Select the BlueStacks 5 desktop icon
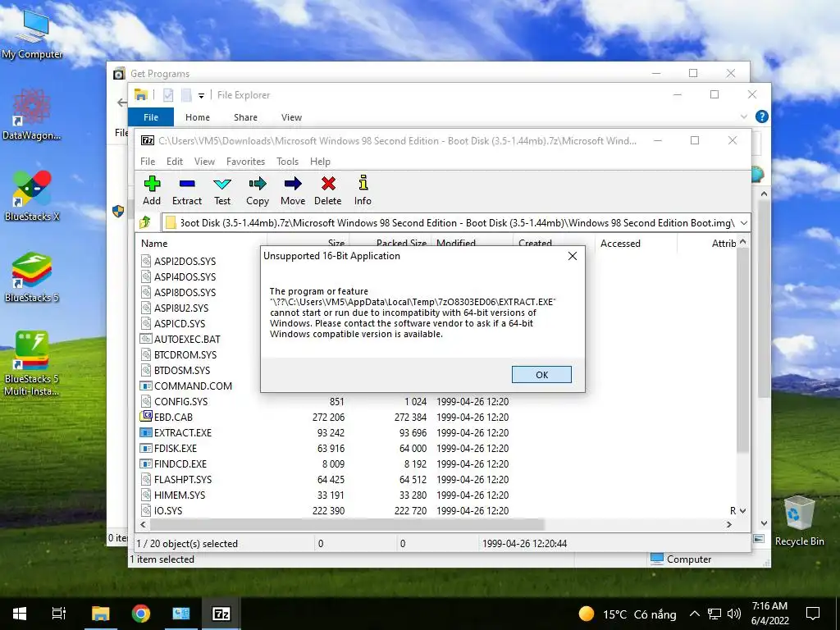 point(32,276)
